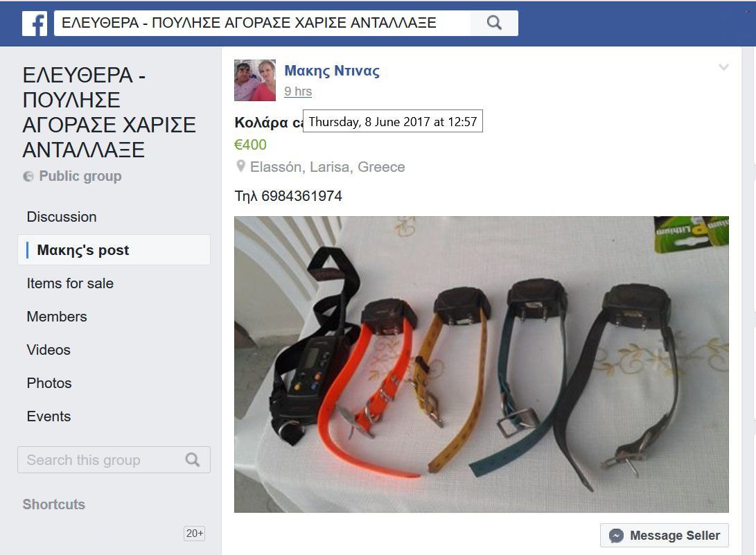This screenshot has width=756, height=555.
Task: Click the globe icon beside Public group
Action: tap(28, 177)
